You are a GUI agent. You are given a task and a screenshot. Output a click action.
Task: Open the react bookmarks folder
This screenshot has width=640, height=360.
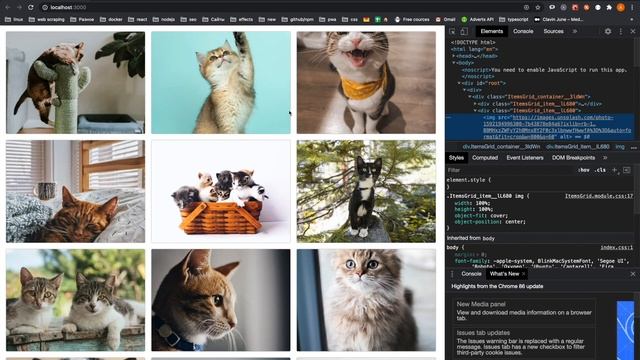pyautogui.click(x=138, y=19)
